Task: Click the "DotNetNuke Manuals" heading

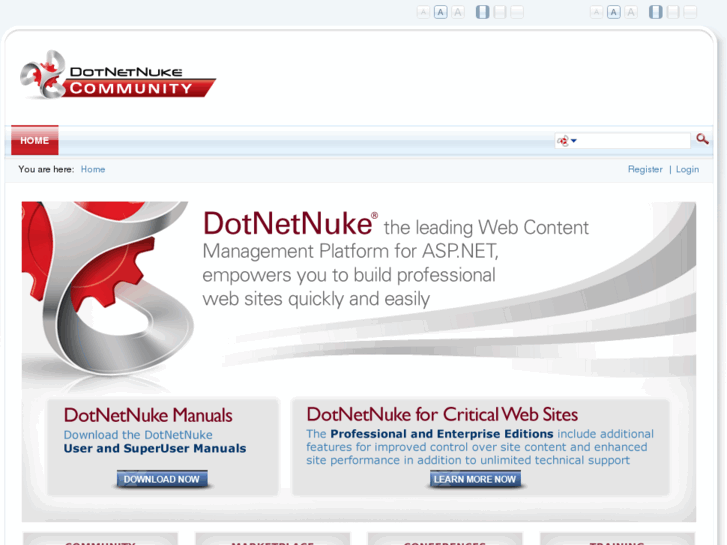Action: 148,415
